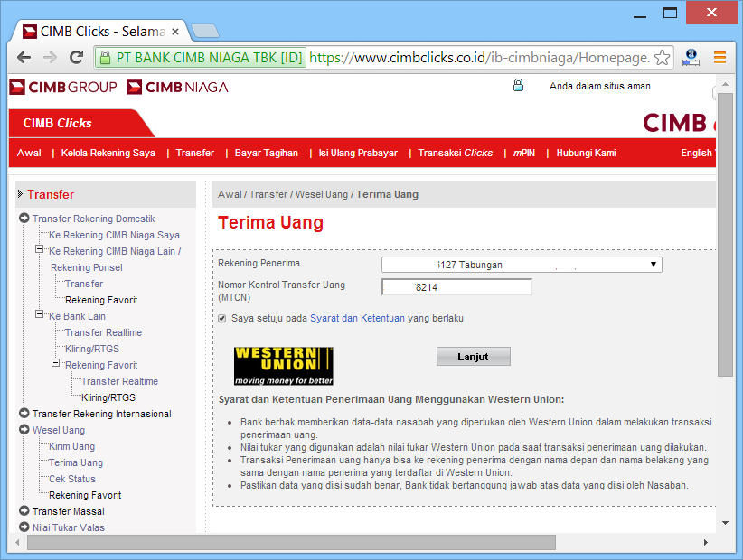Select Kliring/RTGS under Ke Bank Lain
Screen dimensions: 743x560
[x=92, y=349]
